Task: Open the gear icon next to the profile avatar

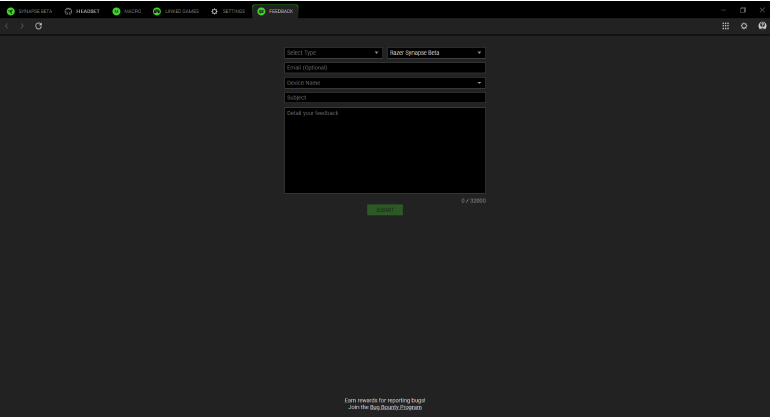Action: click(x=744, y=26)
